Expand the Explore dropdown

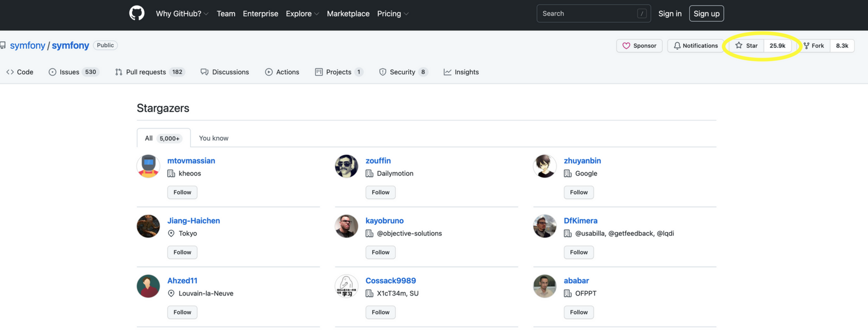click(302, 13)
